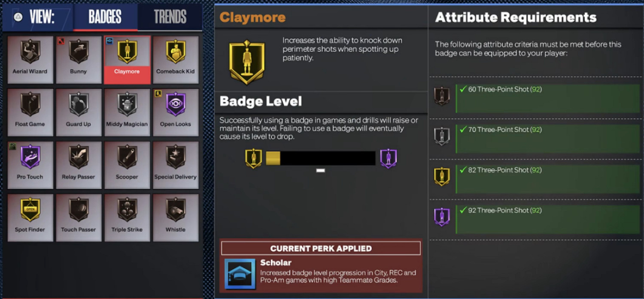
Task: Choose the Pro Touch badge
Action: pos(30,165)
